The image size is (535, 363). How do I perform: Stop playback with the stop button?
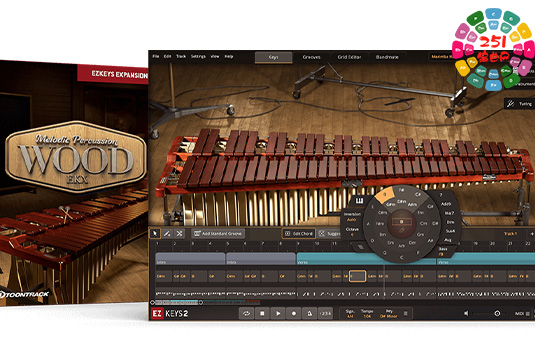click(x=262, y=313)
